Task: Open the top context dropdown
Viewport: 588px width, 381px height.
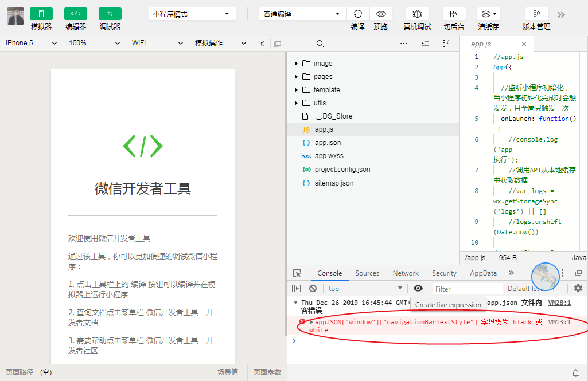Action: tap(365, 288)
